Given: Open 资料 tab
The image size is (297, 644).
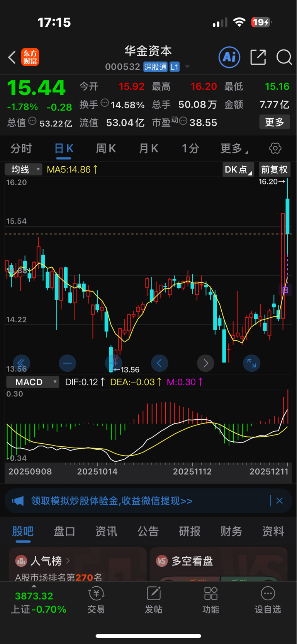Looking at the screenshot, I should point(273,531).
